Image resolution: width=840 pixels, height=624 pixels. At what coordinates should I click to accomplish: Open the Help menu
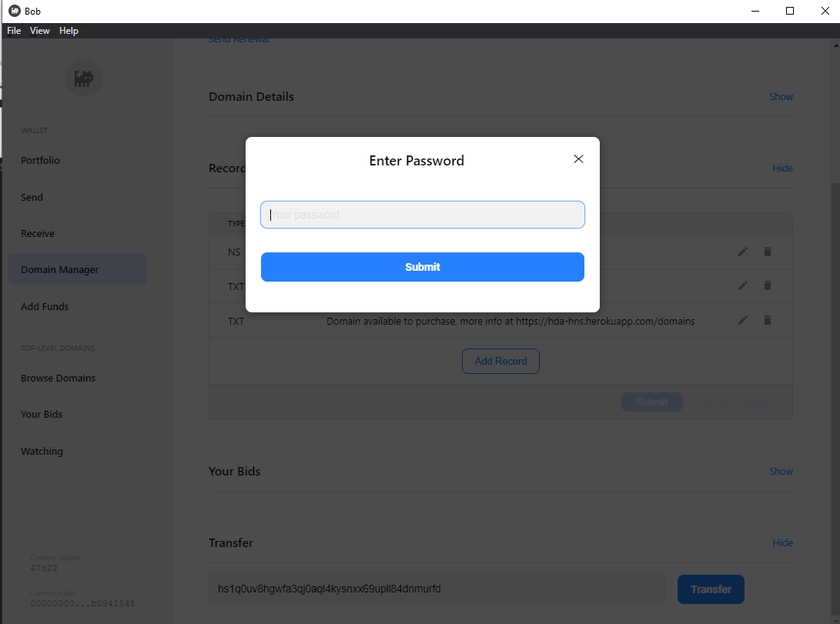(x=69, y=31)
